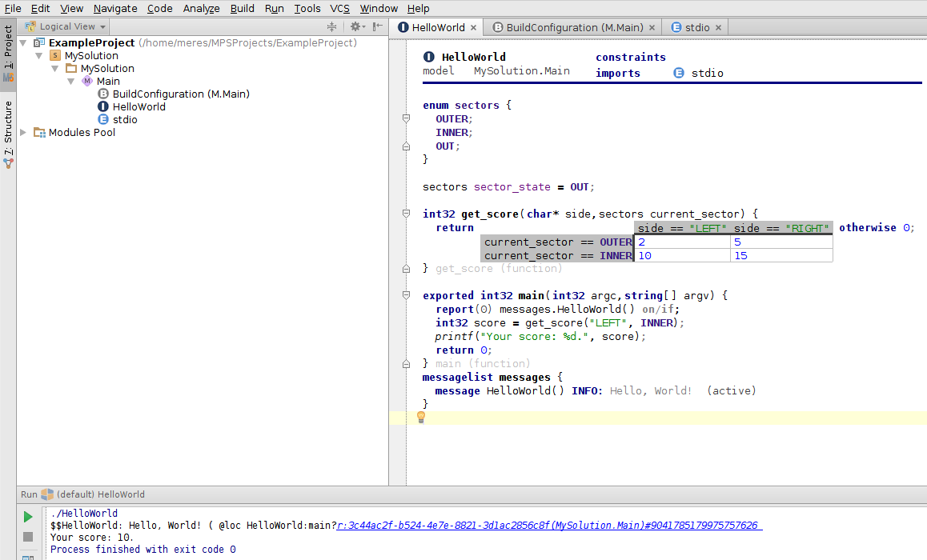Open the Window menu
The image size is (927, 560).
(x=379, y=8)
